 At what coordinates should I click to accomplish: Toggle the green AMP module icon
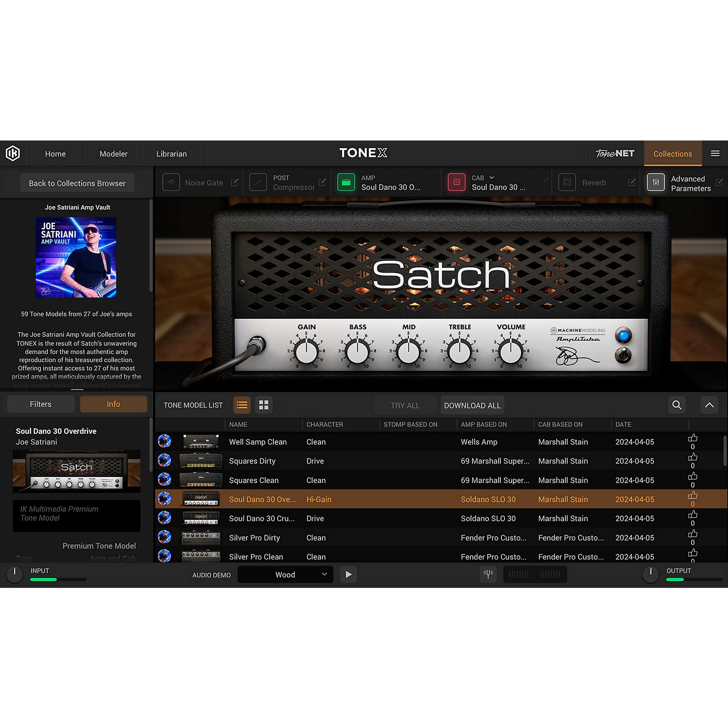tap(346, 182)
